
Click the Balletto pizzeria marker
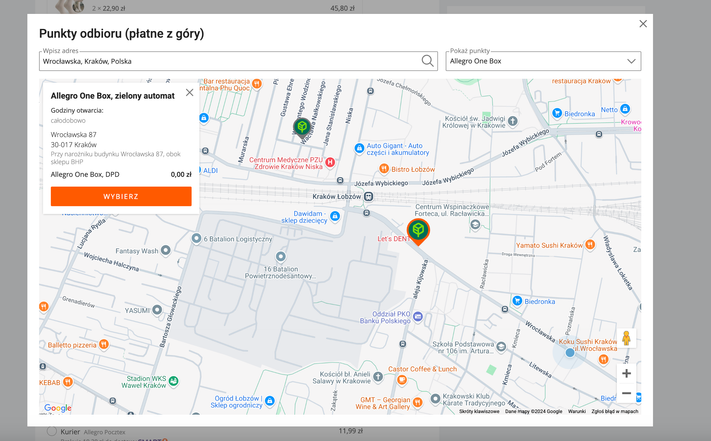[103, 344]
